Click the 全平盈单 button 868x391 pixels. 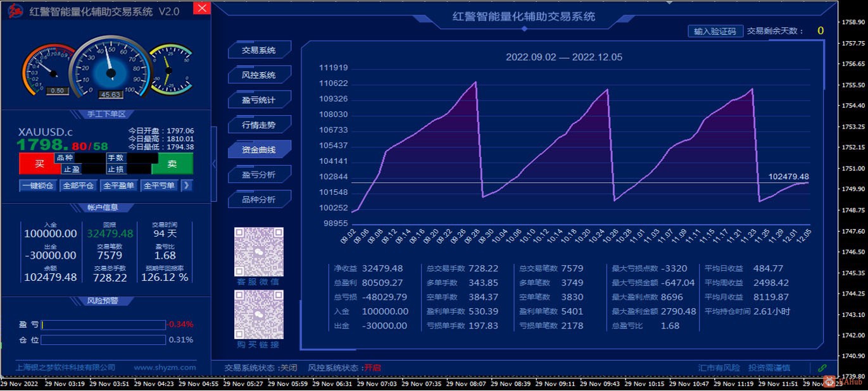119,185
